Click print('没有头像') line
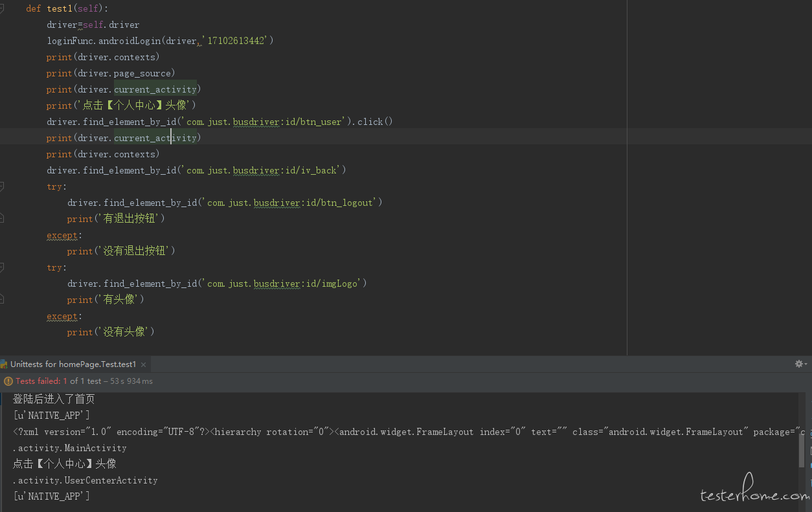Image resolution: width=812 pixels, height=512 pixels. tap(111, 332)
